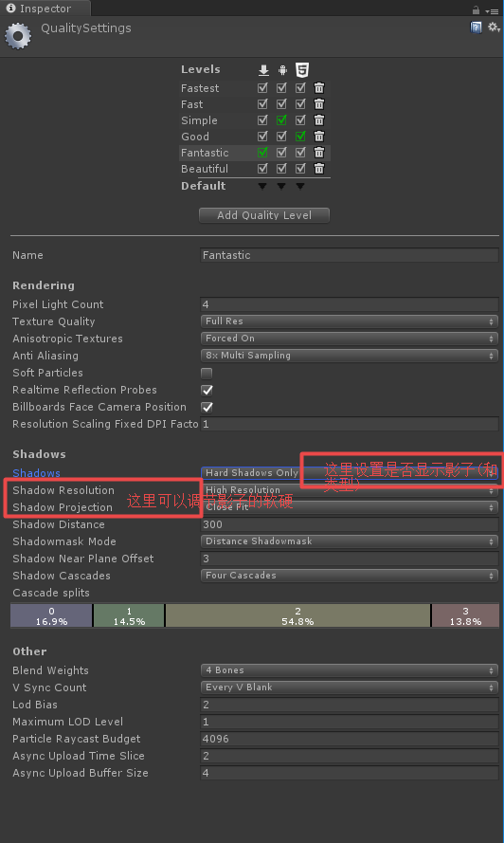
Task: Open the Shadow Cascades dropdown
Action: click(350, 576)
